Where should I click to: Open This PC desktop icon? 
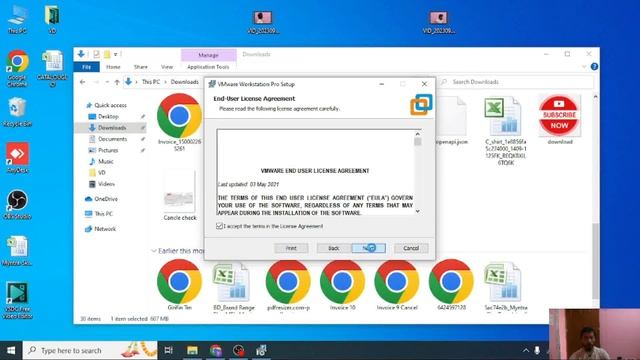[18, 20]
